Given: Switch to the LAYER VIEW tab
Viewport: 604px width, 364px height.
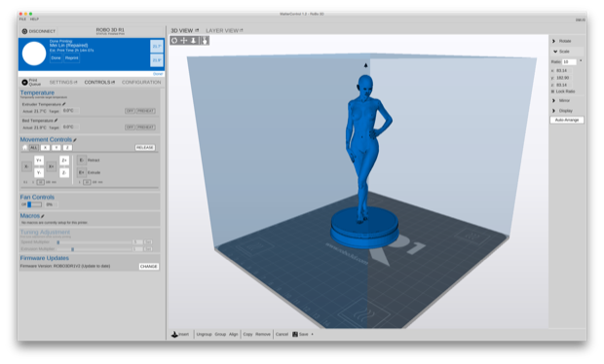Looking at the screenshot, I should tap(222, 30).
